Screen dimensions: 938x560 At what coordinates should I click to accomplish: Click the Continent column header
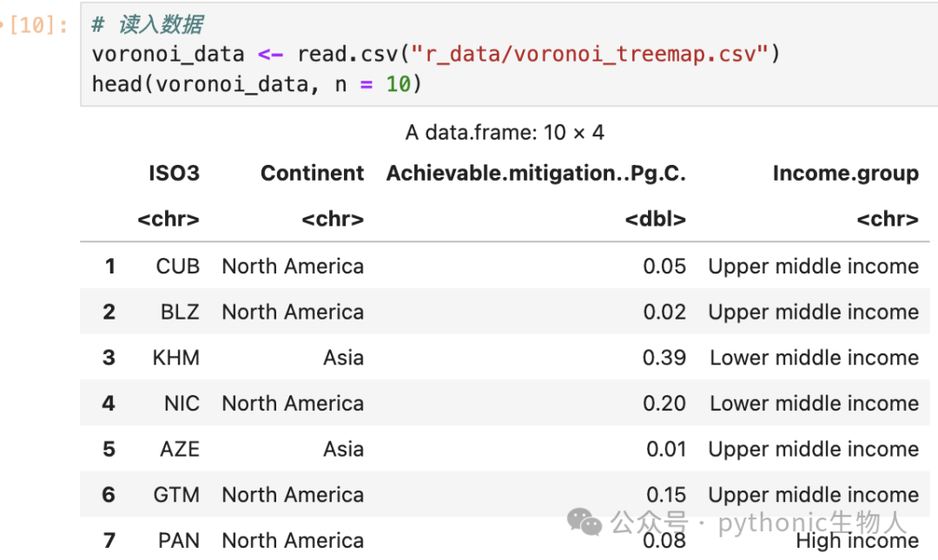pos(313,173)
